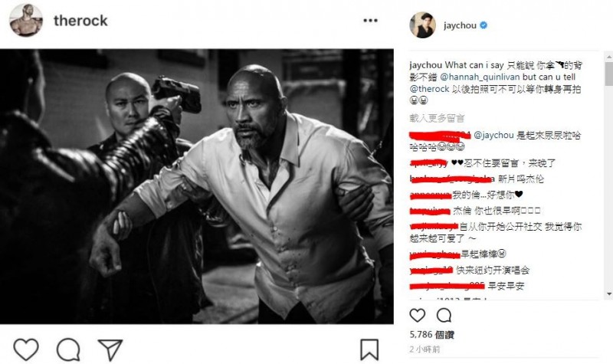View the 5,786 likes list

[x=431, y=335]
